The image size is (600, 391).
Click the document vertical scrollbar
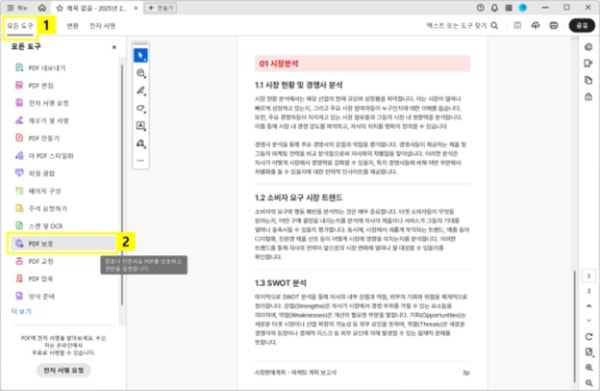pyautogui.click(x=574, y=326)
